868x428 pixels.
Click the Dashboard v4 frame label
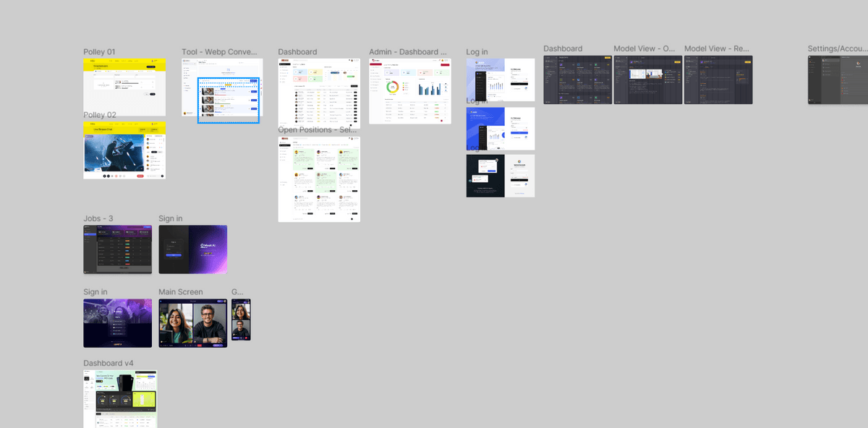click(x=109, y=363)
